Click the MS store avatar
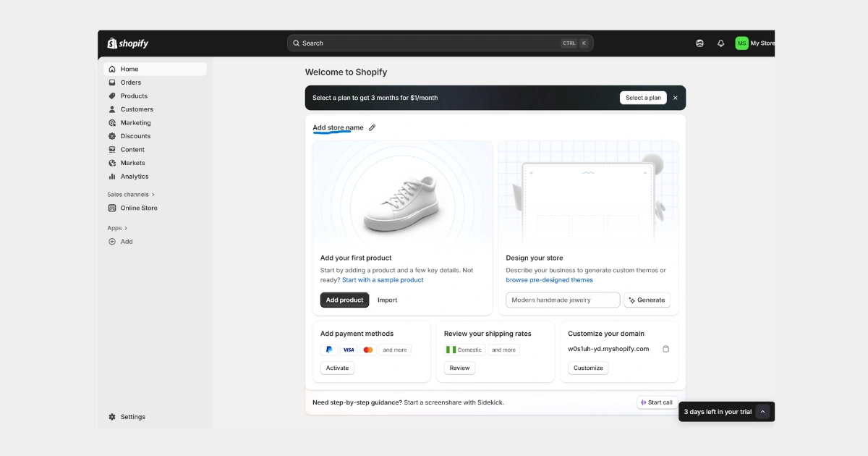Viewport: 868px width, 456px height. click(741, 43)
